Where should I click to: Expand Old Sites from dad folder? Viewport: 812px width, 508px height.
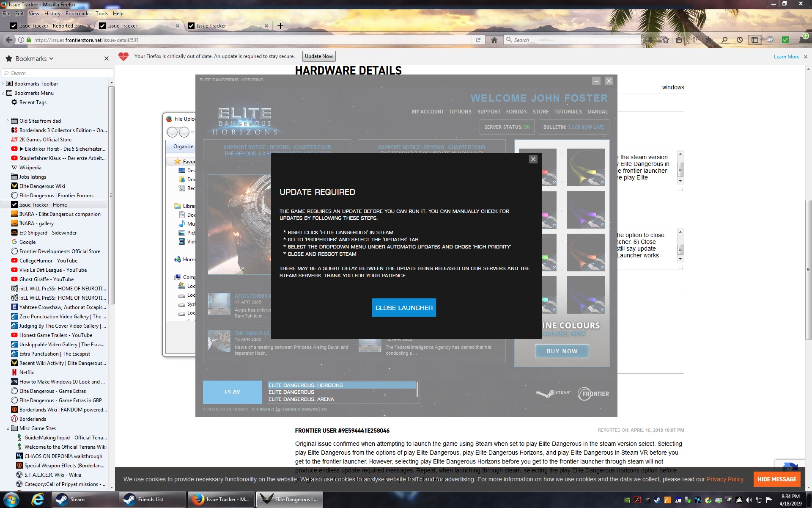(8, 121)
